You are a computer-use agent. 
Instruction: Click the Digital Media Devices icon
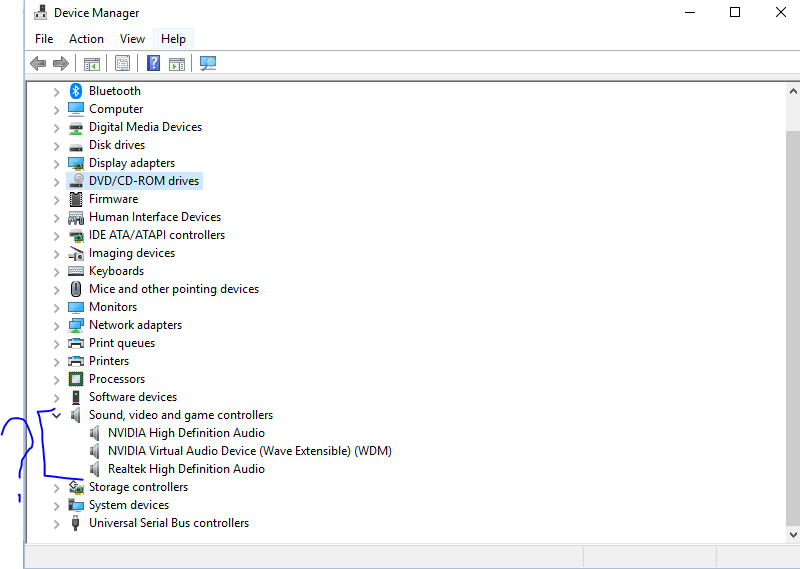pyautogui.click(x=76, y=127)
